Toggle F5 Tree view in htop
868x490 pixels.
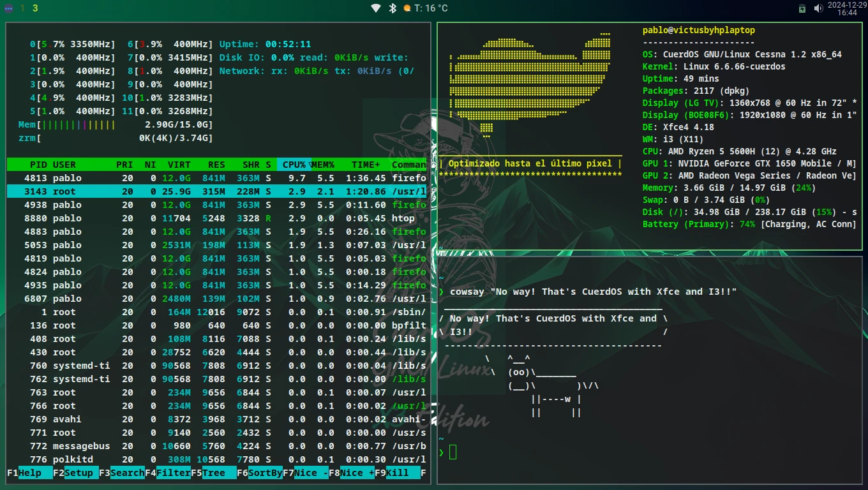click(213, 473)
